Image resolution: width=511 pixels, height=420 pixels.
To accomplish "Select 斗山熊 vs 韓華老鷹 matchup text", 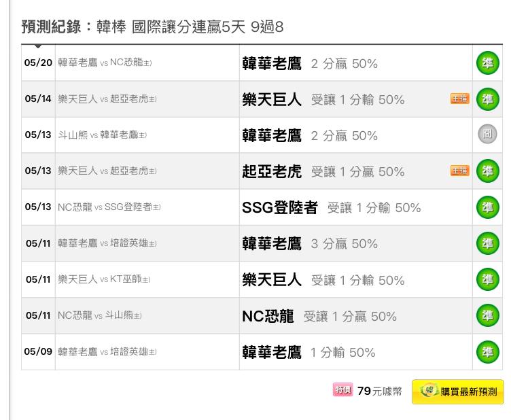I will coord(103,135).
